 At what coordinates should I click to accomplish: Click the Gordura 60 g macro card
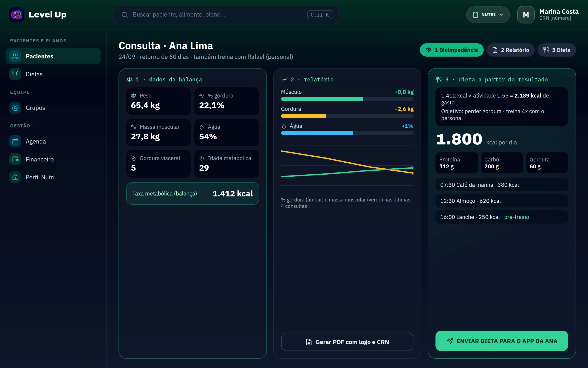pyautogui.click(x=547, y=163)
